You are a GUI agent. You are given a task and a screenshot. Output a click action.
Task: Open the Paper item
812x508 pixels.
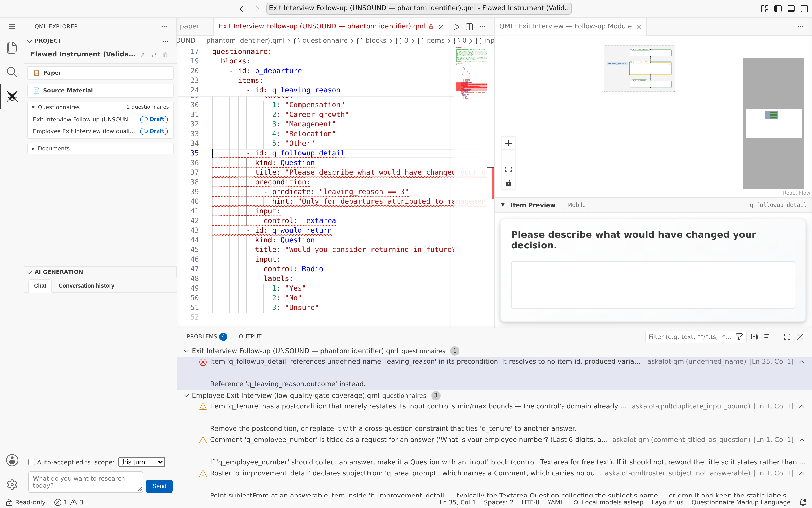(x=100, y=73)
